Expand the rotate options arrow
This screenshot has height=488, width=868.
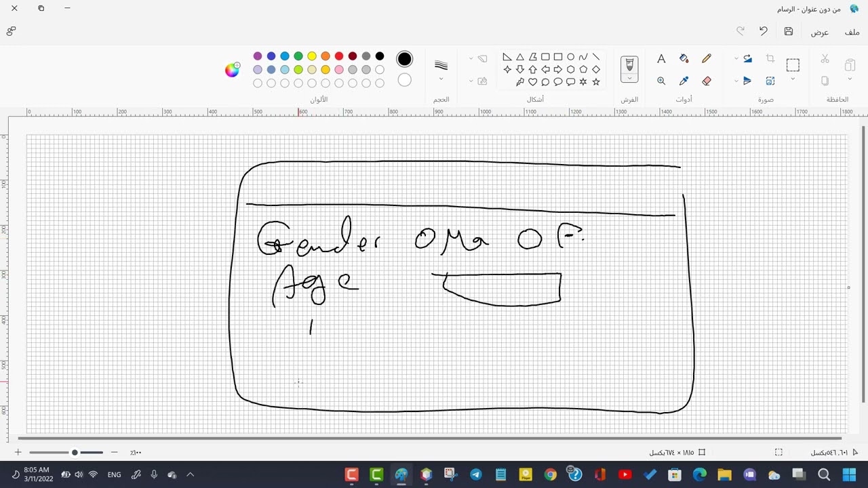tap(736, 59)
